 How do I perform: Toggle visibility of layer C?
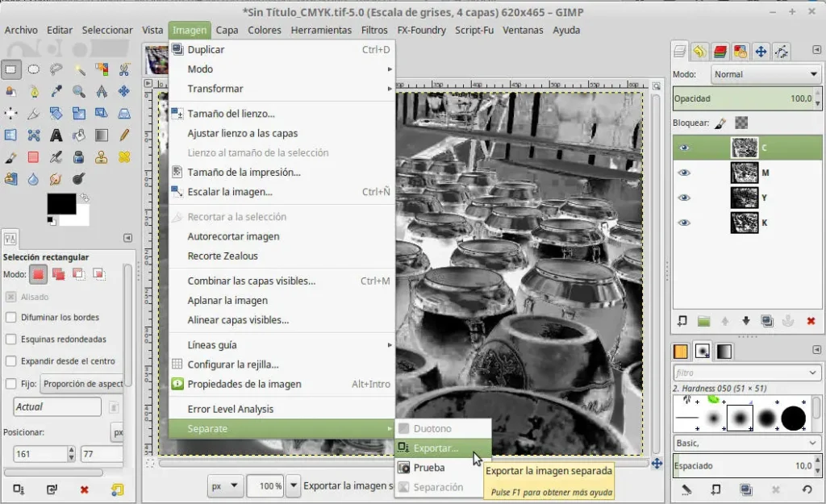click(684, 148)
